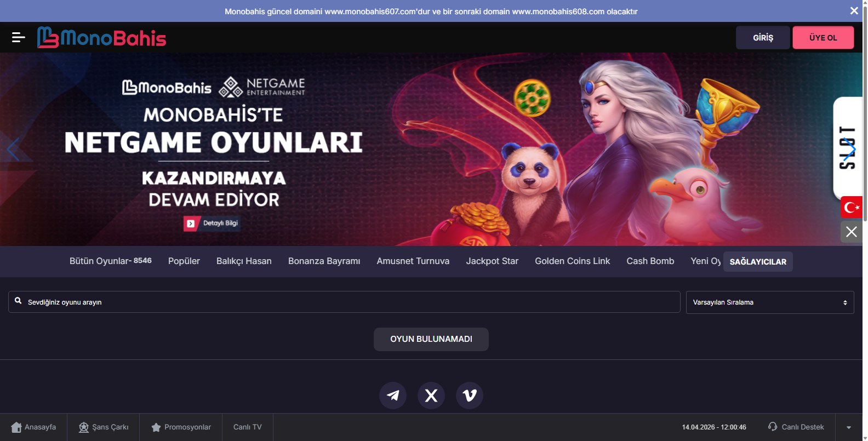Open Canlı Destek live support
Viewport: 868px width, 441px height.
click(x=796, y=427)
